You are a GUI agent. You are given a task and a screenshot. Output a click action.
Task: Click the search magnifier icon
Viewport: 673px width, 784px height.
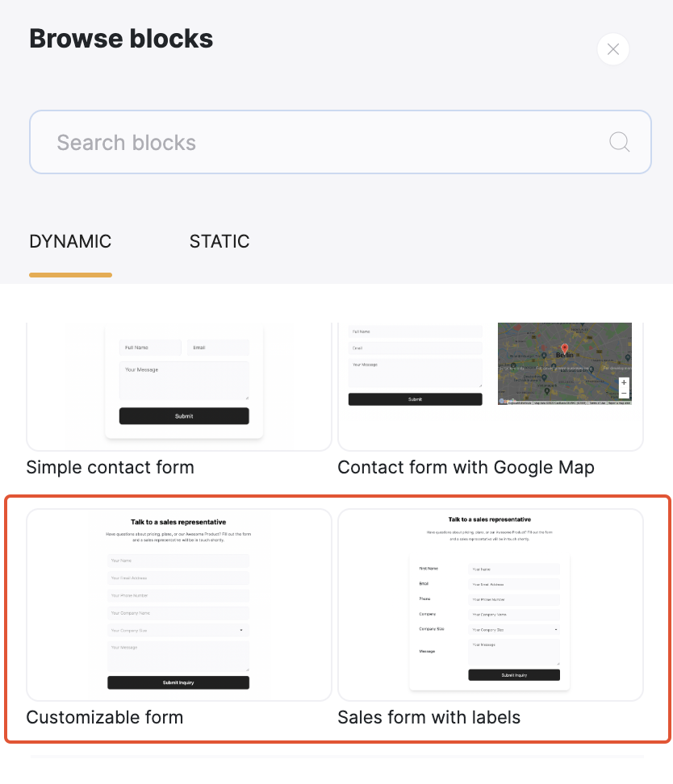click(619, 142)
